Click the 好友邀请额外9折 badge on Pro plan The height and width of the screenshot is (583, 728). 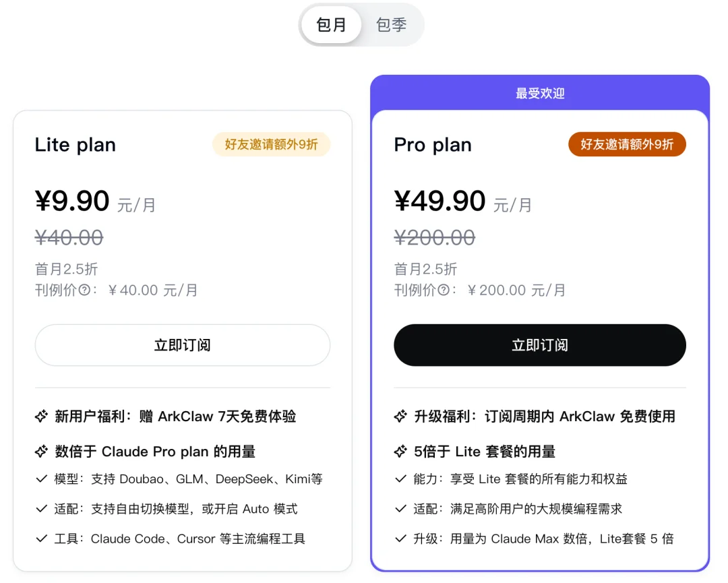click(x=627, y=144)
